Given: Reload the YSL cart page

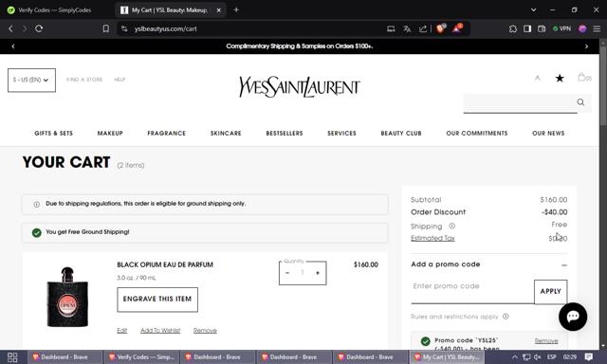Looking at the screenshot, I should click(39, 28).
